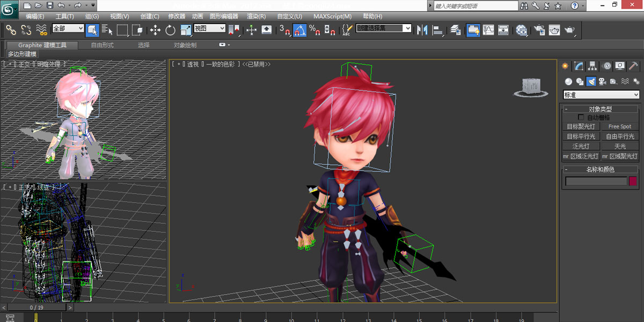Open the Curve Editor from toolbar
This screenshot has width=644, height=322.
click(x=488, y=30)
